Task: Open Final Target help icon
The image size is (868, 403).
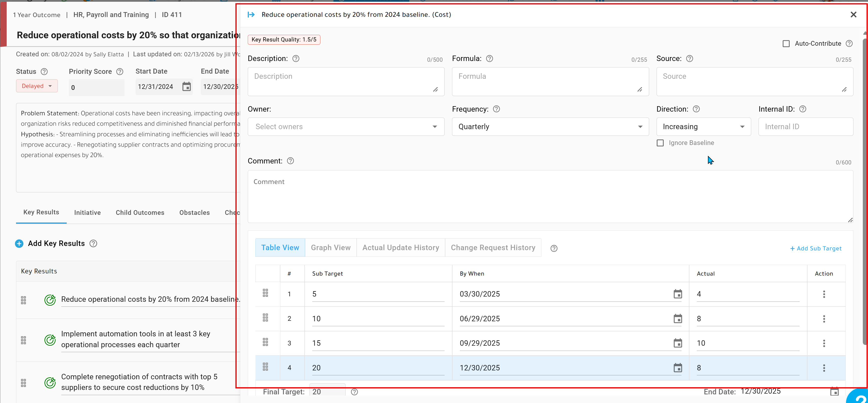Action: click(x=354, y=392)
